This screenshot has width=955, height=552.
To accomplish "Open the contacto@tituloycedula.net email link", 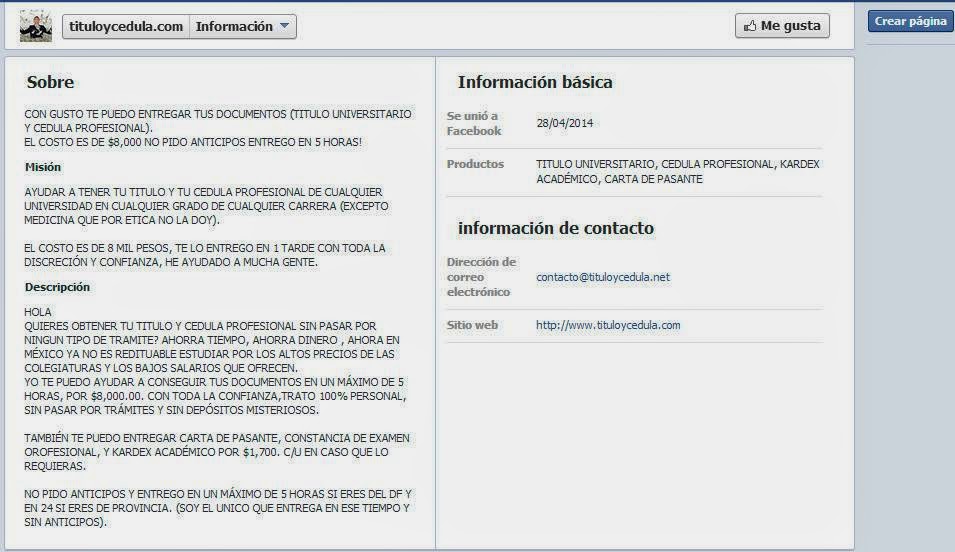I will click(x=603, y=277).
